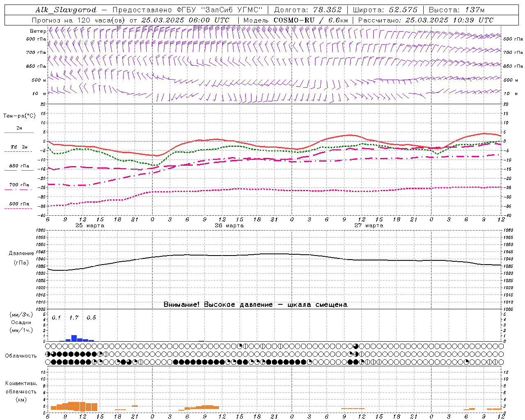The height and width of the screenshot is (420, 525).
Task: Click the '2м' temperature legend entry
Action: click(x=19, y=128)
